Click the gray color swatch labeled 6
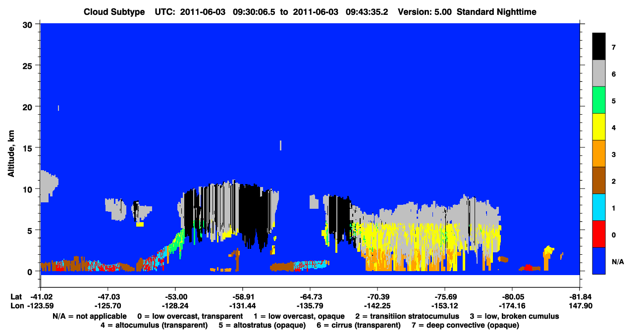Screen dimensions: 644x330 599,73
